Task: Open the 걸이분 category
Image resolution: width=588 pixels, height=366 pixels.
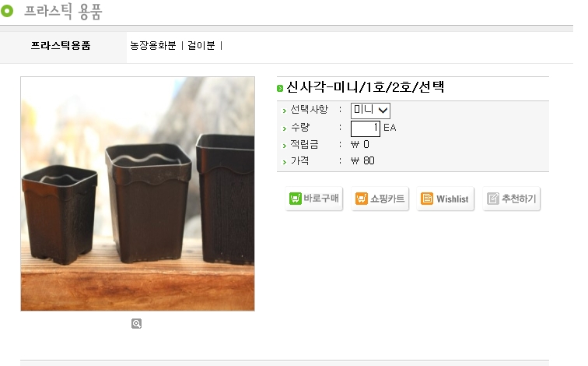Action: [x=201, y=45]
